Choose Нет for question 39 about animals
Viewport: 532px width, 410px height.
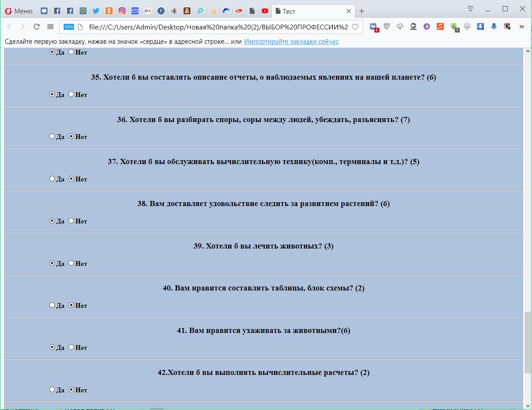tap(71, 263)
